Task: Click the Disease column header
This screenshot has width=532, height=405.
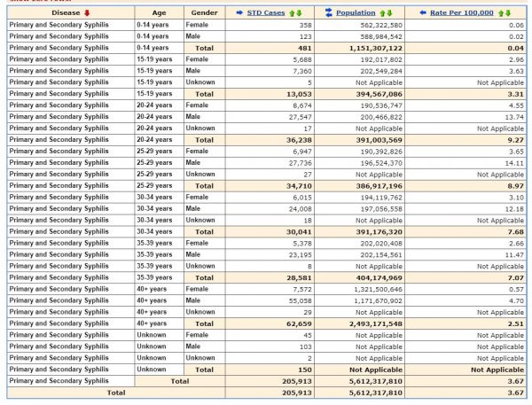Action: point(66,13)
